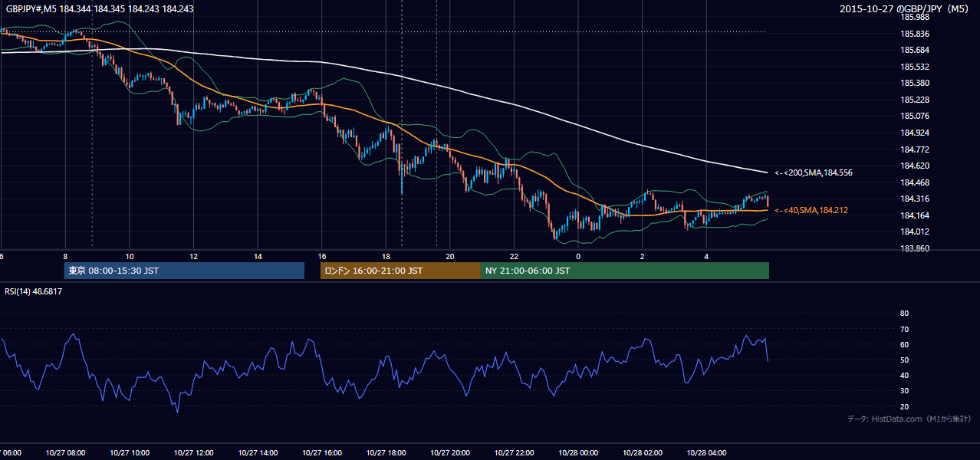This screenshot has height=460, width=980.
Task: Click price axis label 185.836
Action: tap(915, 34)
